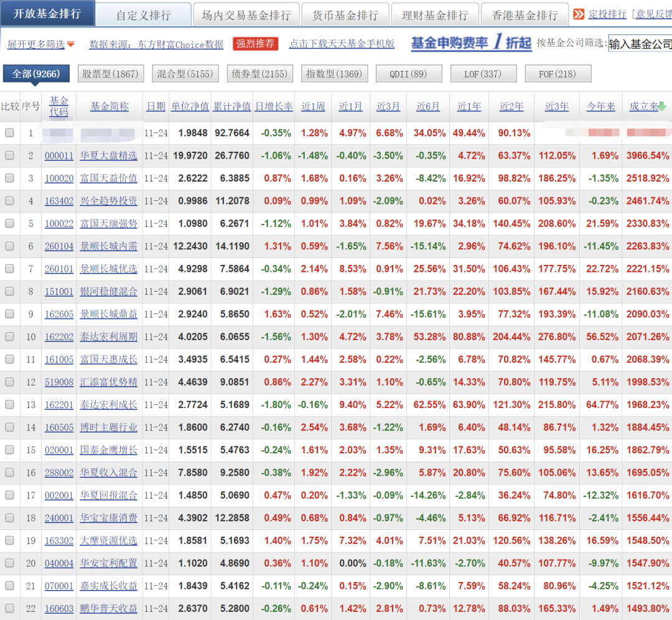The image size is (672, 620).
Task: Click the green sort arrow on 成立来
Action: 662,106
